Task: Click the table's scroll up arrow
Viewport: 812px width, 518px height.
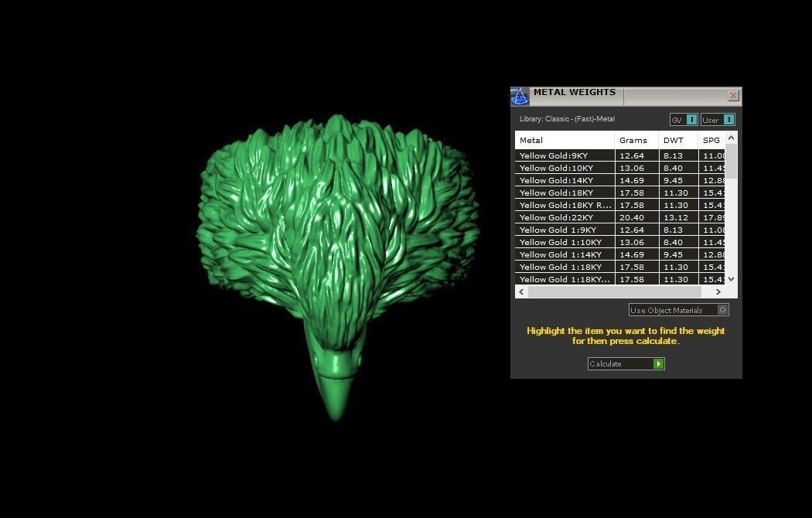Action: pos(732,138)
